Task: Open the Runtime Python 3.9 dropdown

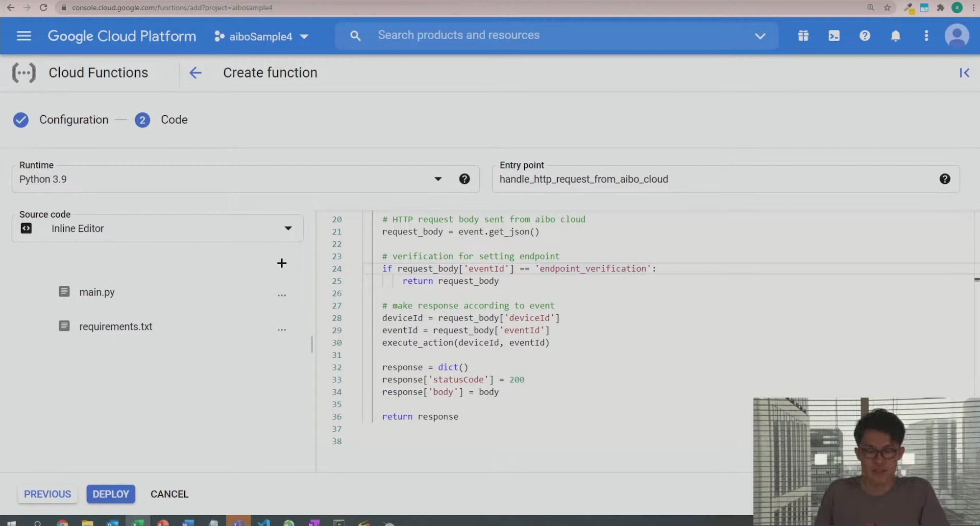Action: coord(245,179)
